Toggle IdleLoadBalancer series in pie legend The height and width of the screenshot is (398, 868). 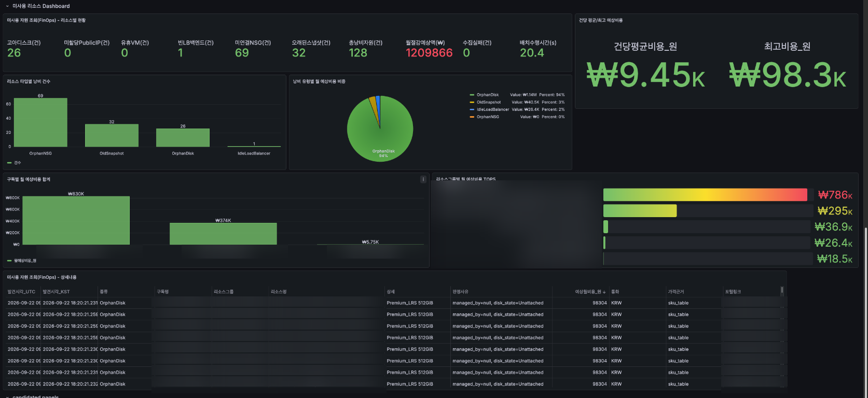(493, 109)
